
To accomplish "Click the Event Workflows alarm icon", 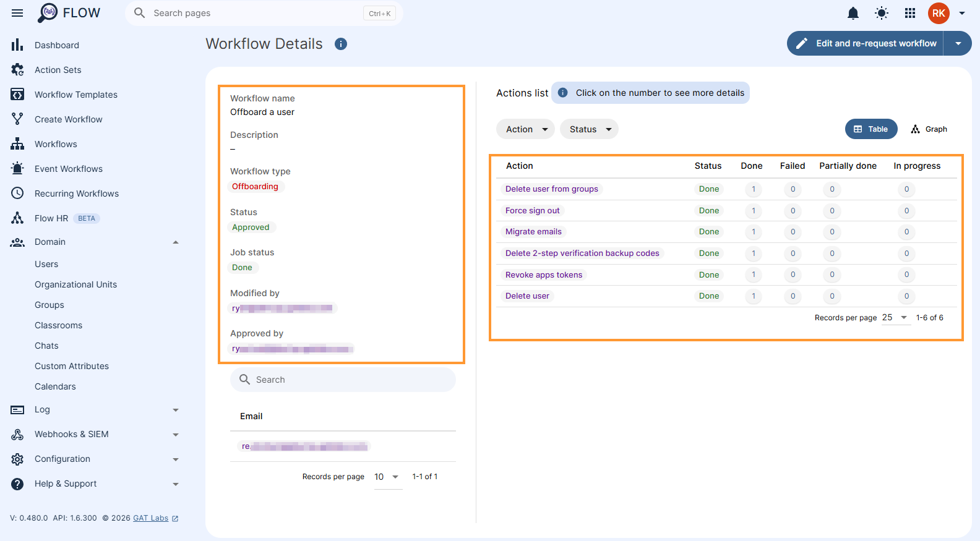I will (17, 169).
